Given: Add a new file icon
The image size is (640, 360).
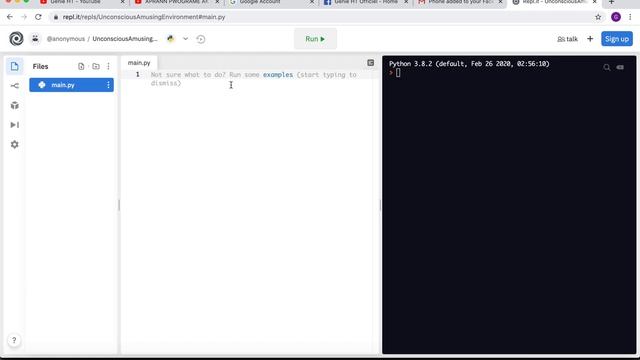Looking at the screenshot, I should click(x=81, y=66).
